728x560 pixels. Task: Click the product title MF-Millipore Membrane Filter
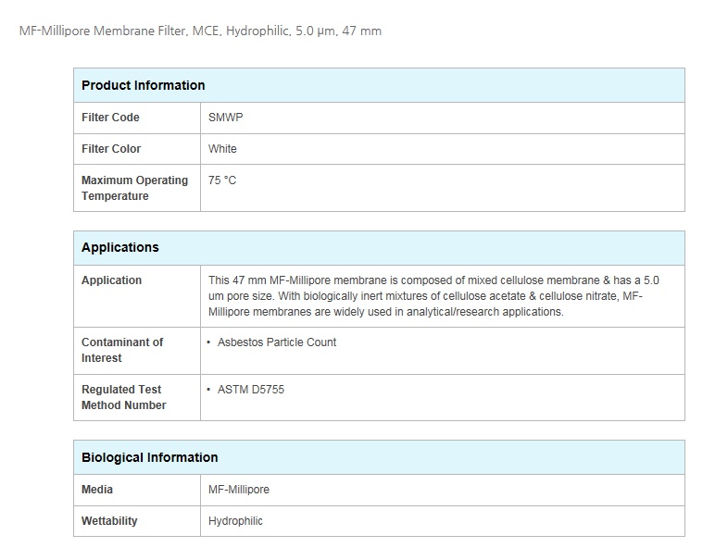[x=200, y=31]
